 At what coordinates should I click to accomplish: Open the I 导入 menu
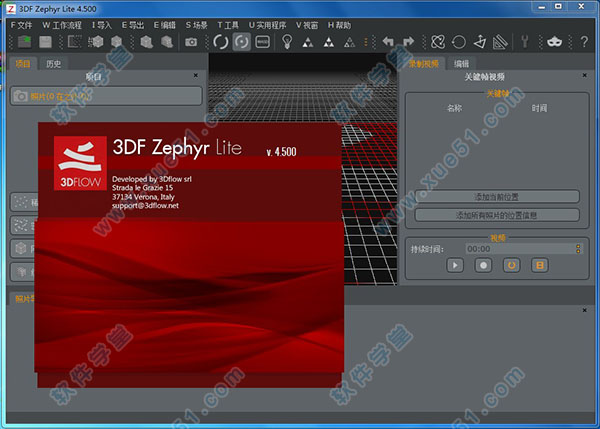tap(102, 25)
